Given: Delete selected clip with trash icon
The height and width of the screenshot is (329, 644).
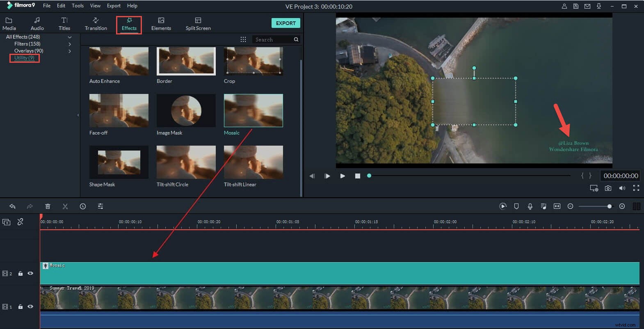Looking at the screenshot, I should click(48, 206).
